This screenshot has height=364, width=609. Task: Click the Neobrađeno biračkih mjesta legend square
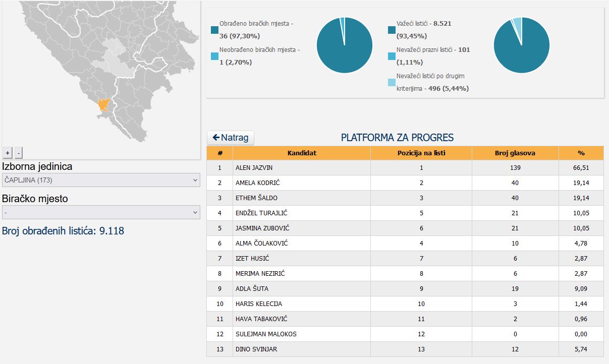click(x=215, y=56)
